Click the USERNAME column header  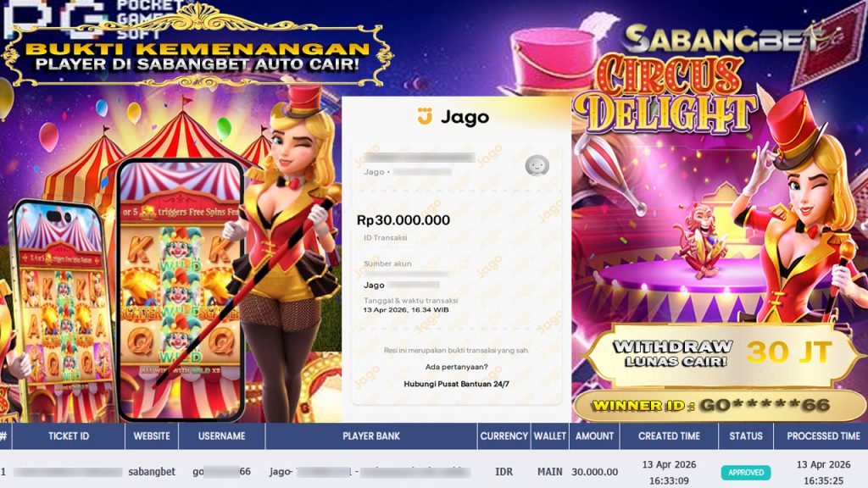click(221, 436)
